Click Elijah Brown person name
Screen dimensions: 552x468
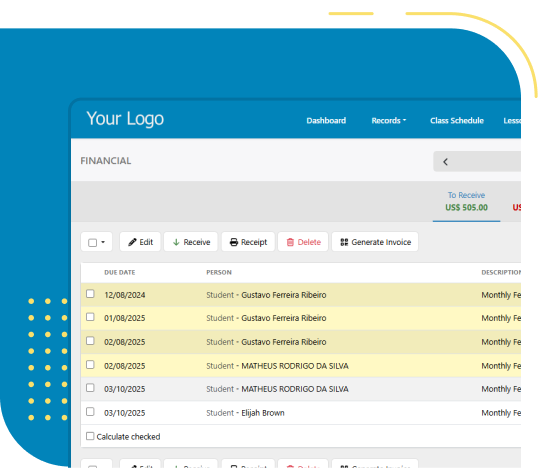[263, 413]
